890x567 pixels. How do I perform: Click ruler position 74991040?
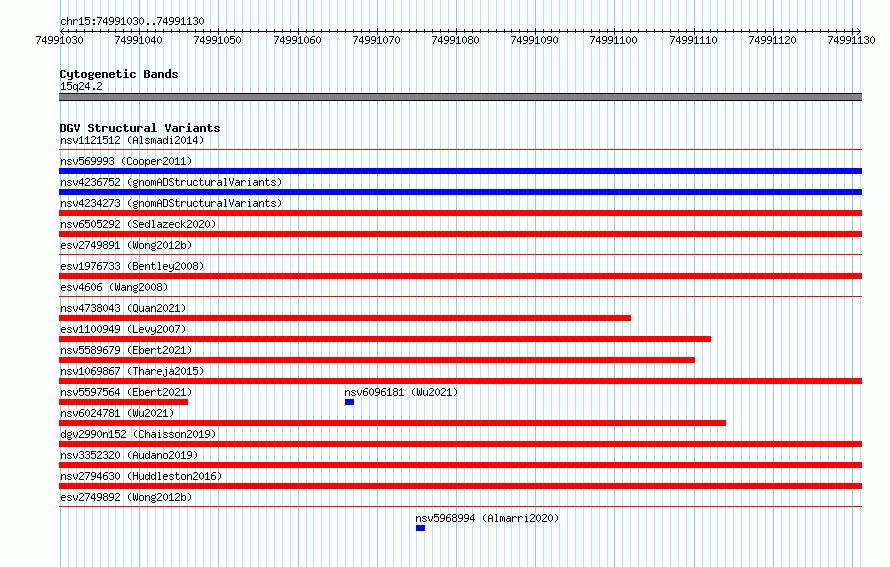point(138,40)
